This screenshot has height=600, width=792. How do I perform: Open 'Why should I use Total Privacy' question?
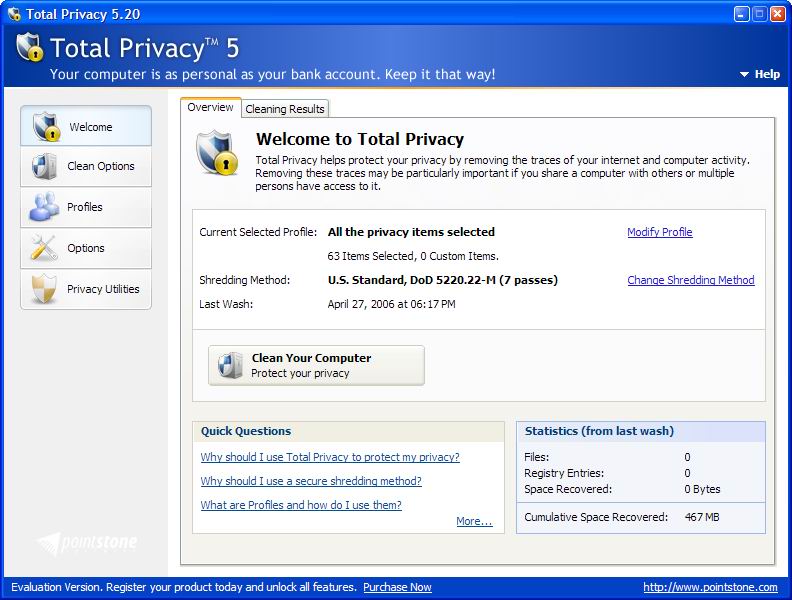[x=330, y=457]
